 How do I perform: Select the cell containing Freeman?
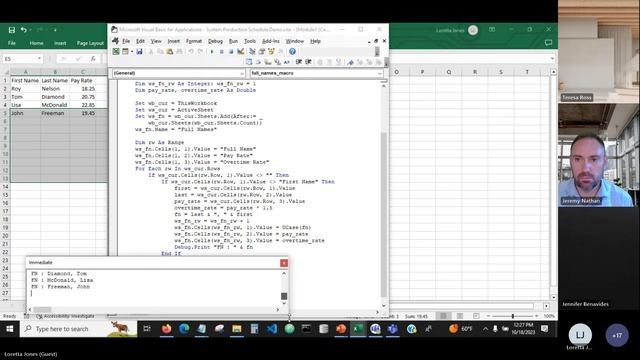[x=55, y=113]
